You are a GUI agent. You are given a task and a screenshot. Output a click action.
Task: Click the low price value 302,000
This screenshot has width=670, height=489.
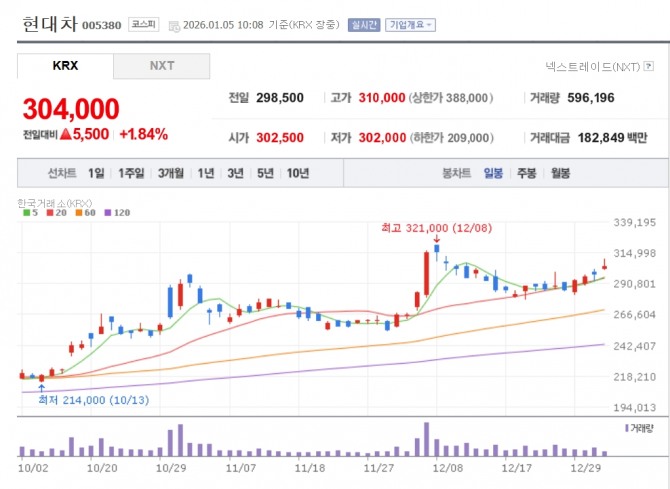(382, 138)
